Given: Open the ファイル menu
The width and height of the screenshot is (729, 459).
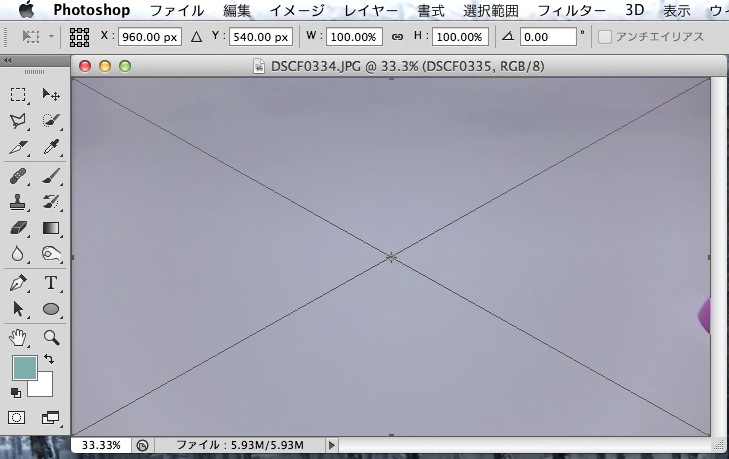Looking at the screenshot, I should click(177, 10).
